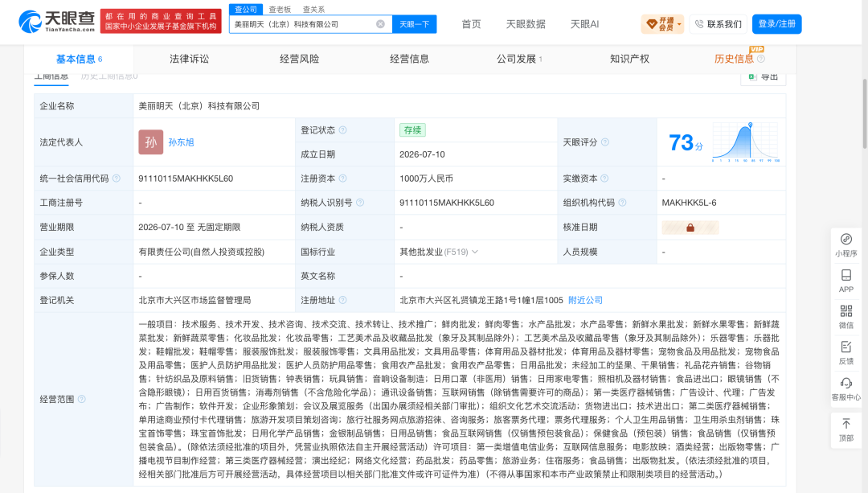Open the 客服中心 sidebar icon
The image size is (868, 493).
click(845, 389)
